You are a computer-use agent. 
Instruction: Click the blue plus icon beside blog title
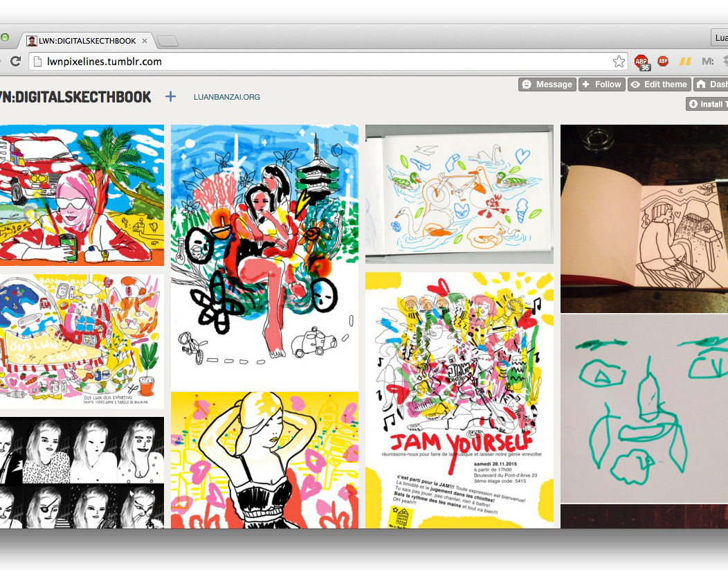click(171, 97)
